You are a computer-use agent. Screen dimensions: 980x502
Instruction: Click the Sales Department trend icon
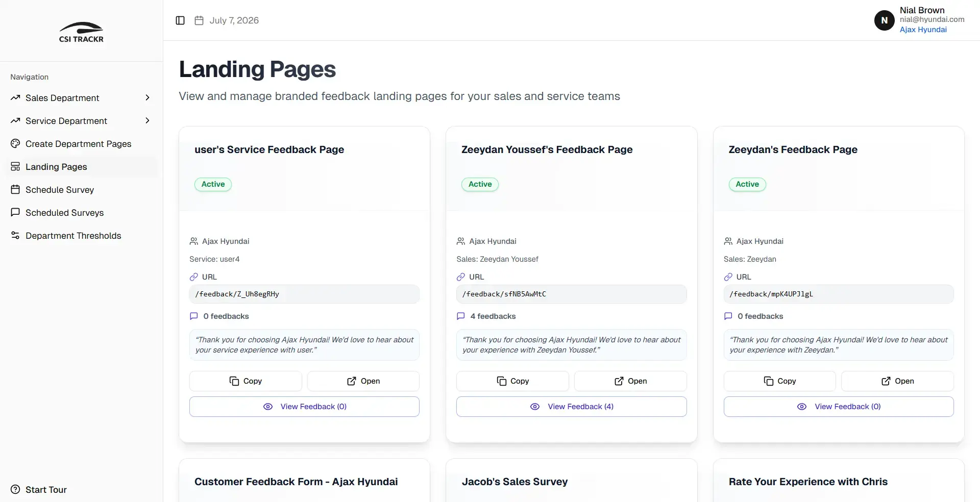(15, 97)
